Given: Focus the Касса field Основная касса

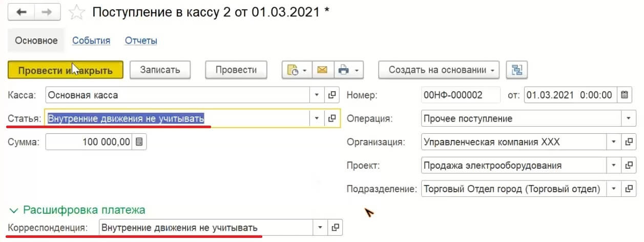Looking at the screenshot, I should [178, 95].
